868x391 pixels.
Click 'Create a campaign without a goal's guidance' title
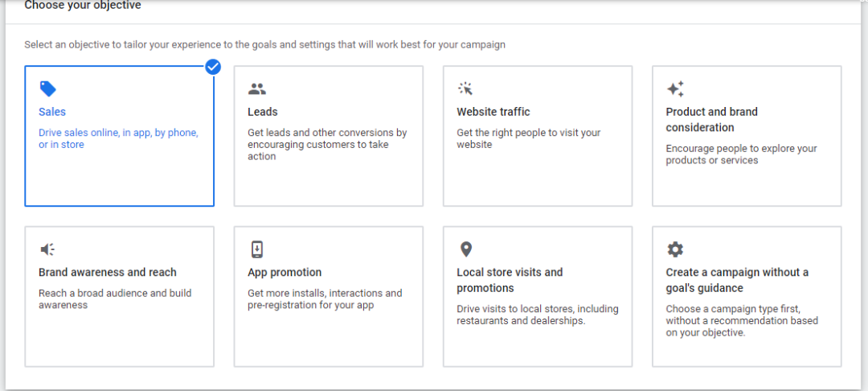(x=737, y=280)
